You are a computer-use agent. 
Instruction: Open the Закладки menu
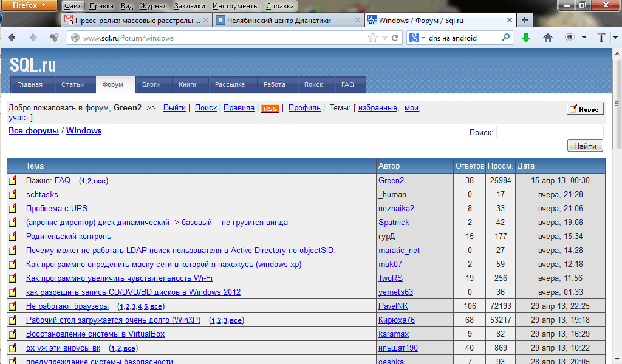coord(189,6)
